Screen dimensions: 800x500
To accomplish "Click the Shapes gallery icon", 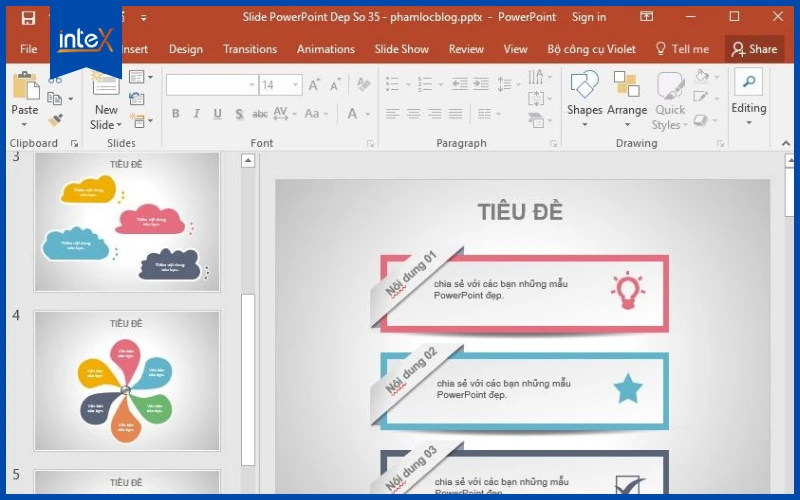I will click(584, 85).
